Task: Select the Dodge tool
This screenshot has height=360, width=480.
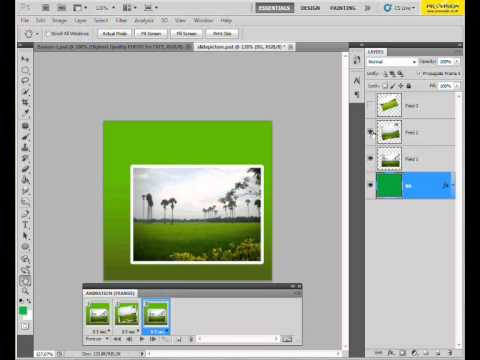Action: coord(25,202)
